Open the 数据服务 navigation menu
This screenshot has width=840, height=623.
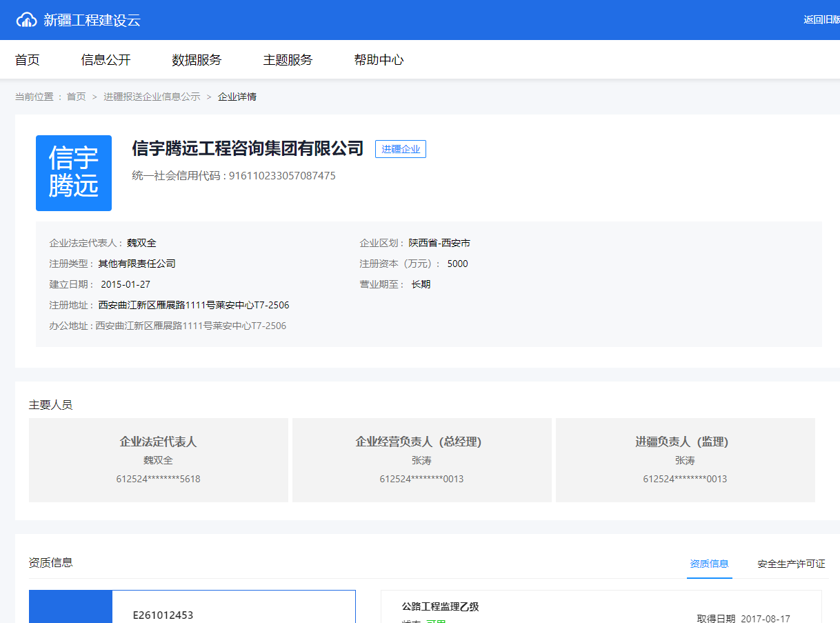(x=196, y=60)
